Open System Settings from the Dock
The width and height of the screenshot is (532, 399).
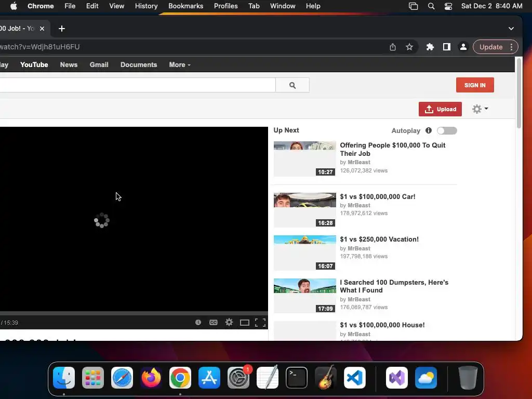click(238, 378)
